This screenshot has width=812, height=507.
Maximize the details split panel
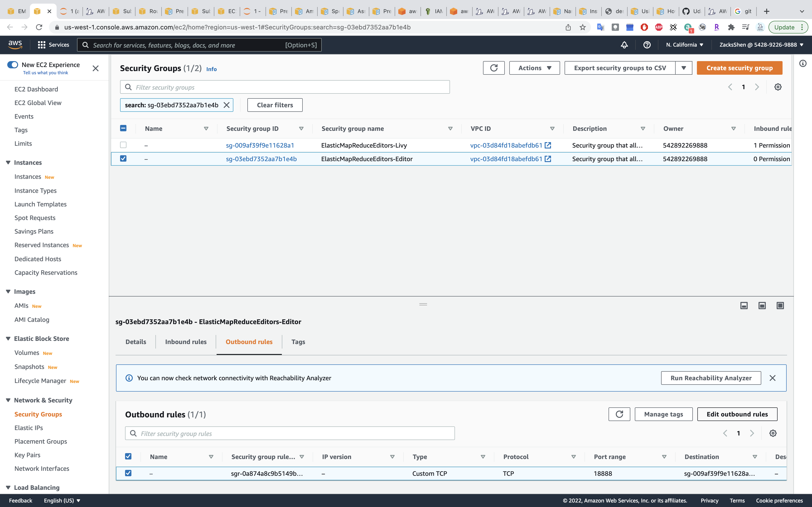tap(780, 306)
